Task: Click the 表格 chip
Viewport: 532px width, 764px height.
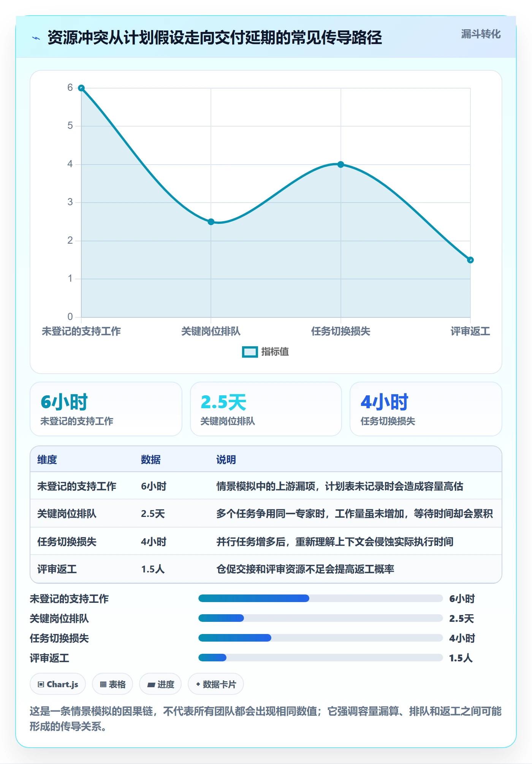Action: (x=112, y=684)
